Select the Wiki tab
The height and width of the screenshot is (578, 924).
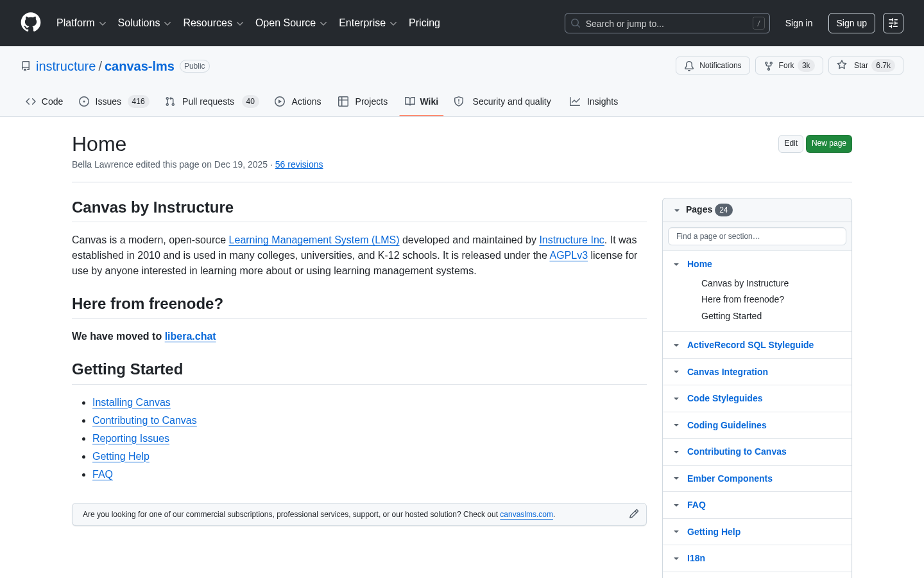tap(422, 101)
